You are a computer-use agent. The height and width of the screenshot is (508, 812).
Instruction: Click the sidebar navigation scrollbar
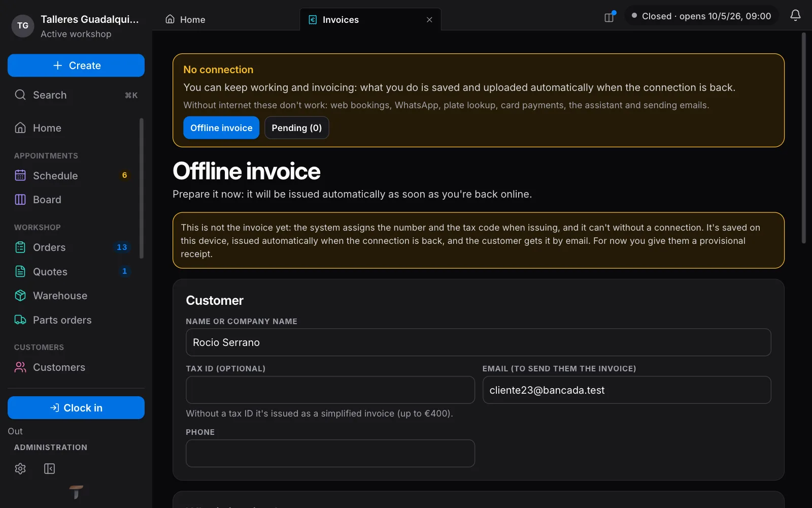pyautogui.click(x=142, y=188)
